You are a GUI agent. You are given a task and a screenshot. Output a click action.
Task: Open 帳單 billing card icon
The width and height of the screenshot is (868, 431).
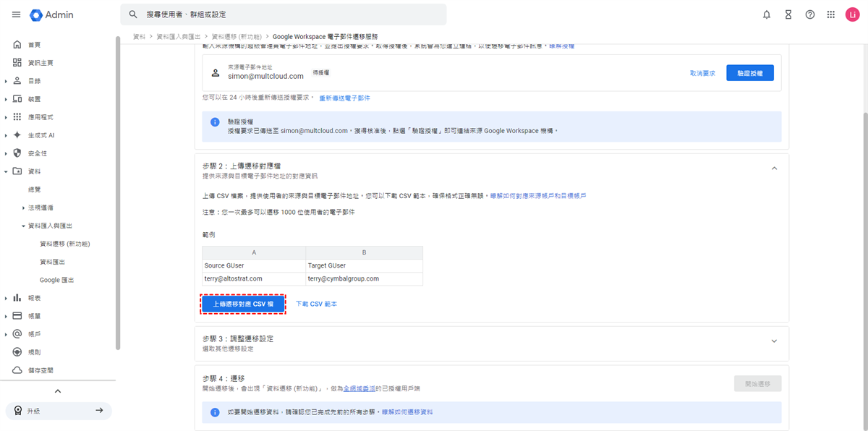[17, 315]
